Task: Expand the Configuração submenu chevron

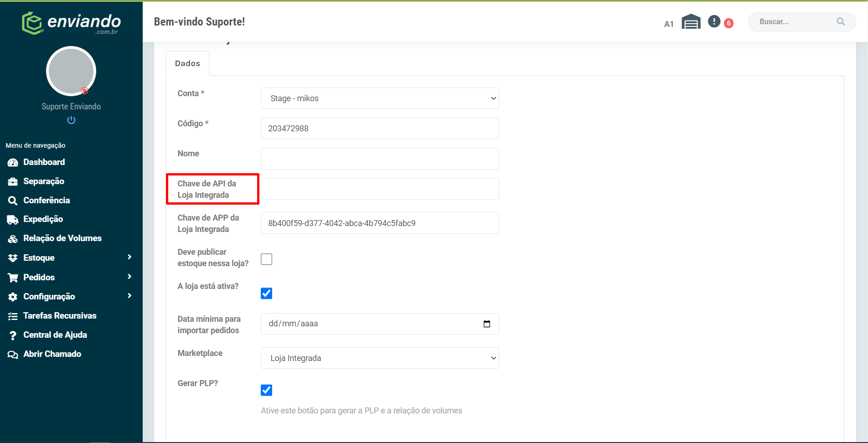Action: pyautogui.click(x=129, y=296)
